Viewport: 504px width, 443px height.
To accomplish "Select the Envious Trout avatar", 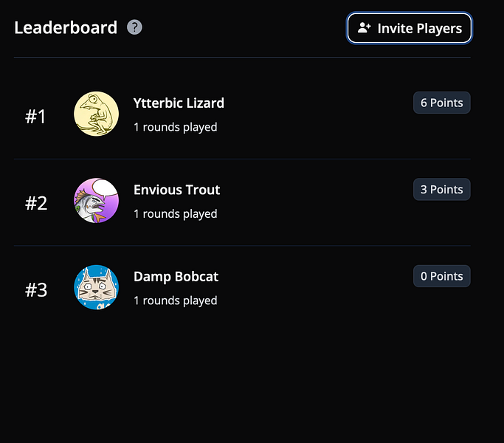I will (96, 200).
